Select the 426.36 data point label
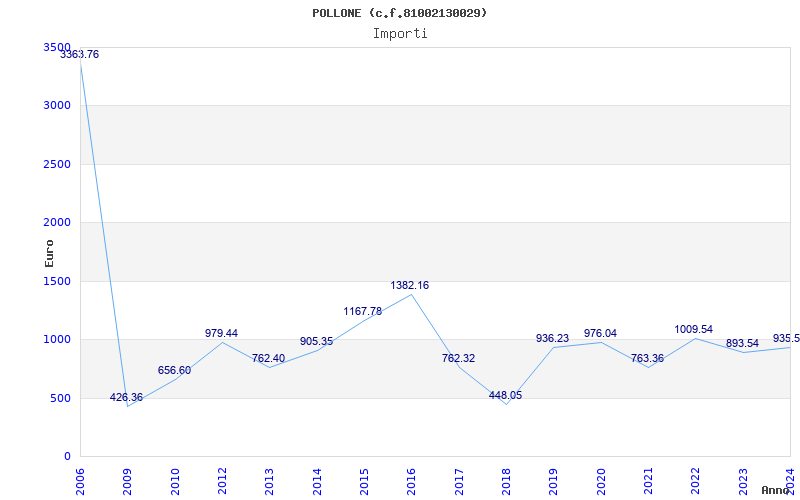This screenshot has height=500, width=800. (x=126, y=398)
